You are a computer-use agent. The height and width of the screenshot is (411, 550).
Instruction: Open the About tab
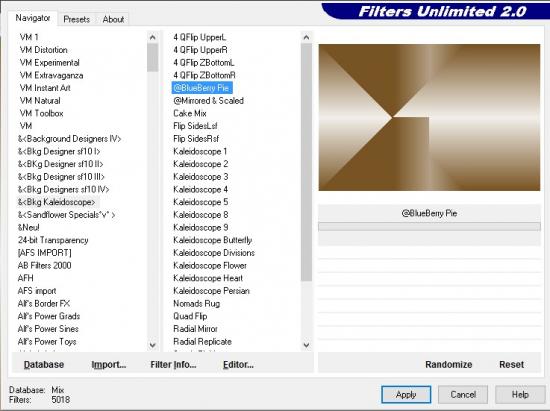click(113, 19)
